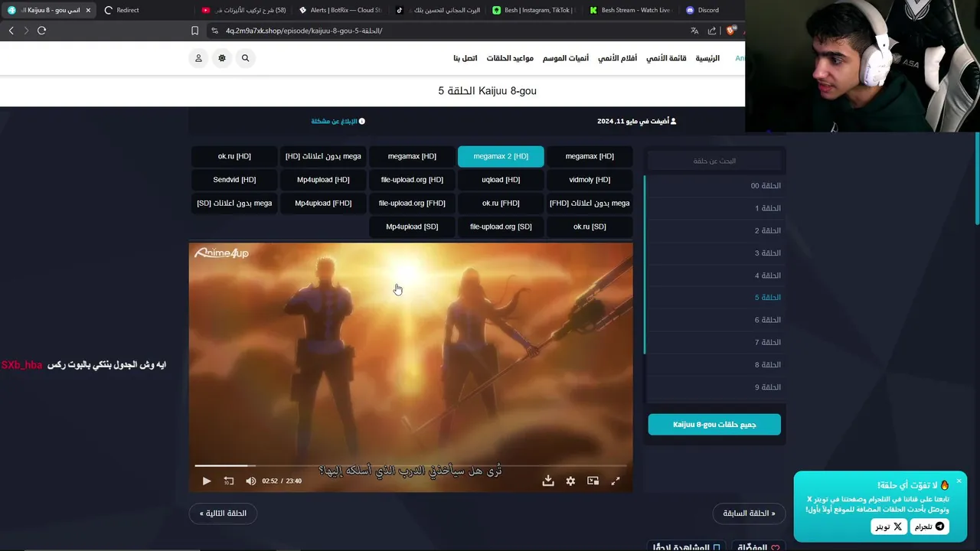The height and width of the screenshot is (551, 980).
Task: Download the video using the download icon
Action: [548, 481]
